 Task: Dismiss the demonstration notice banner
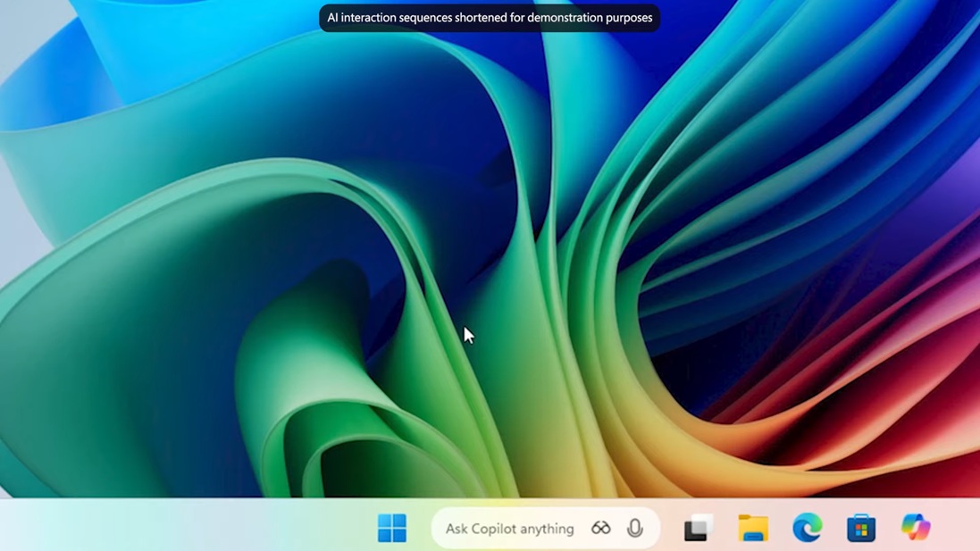(489, 17)
